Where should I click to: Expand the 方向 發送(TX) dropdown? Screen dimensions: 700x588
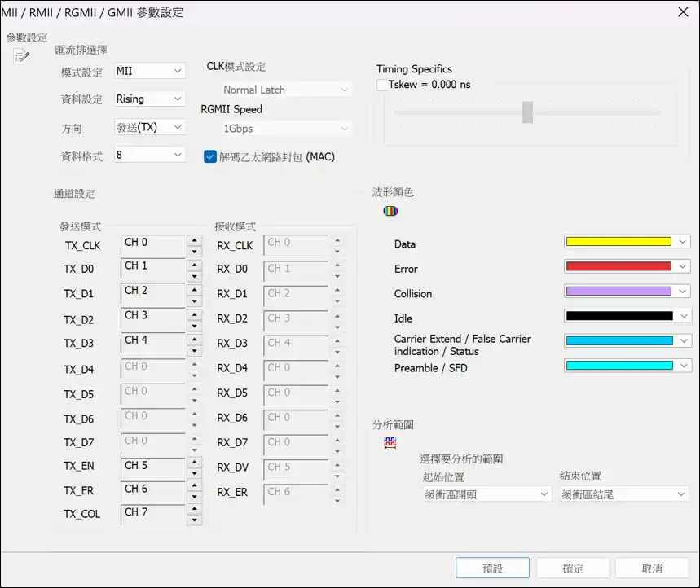point(150,127)
